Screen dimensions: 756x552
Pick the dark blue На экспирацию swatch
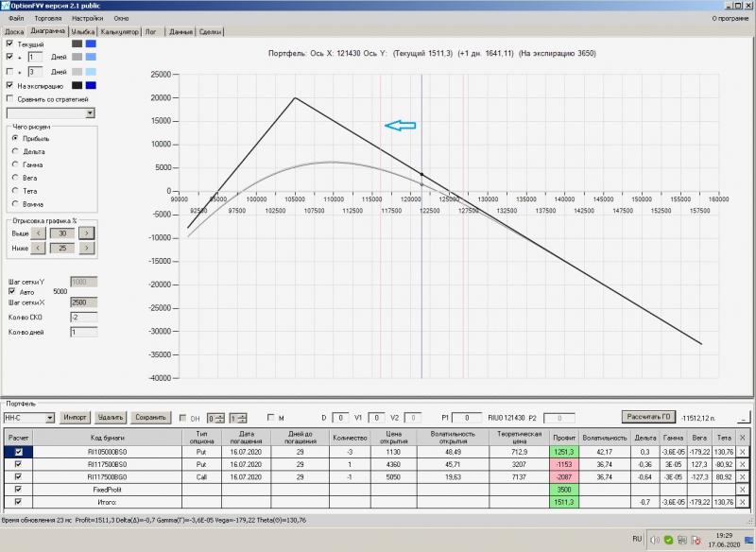(91, 85)
